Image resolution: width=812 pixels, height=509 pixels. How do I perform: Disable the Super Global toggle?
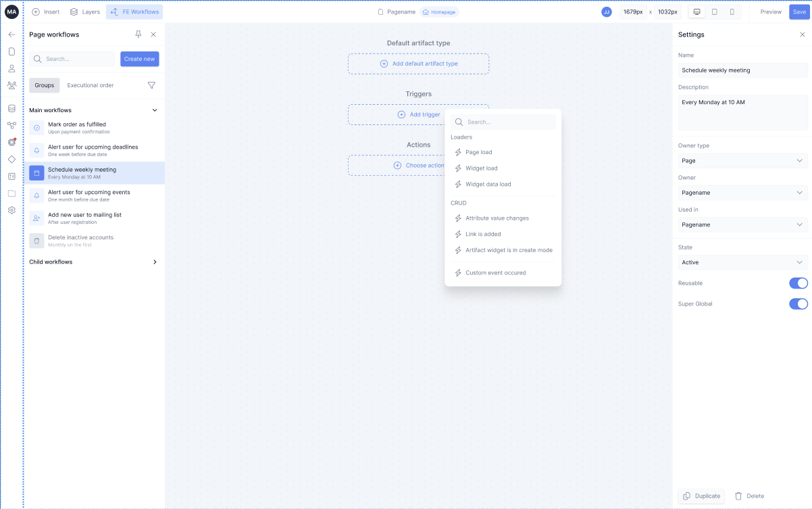pyautogui.click(x=798, y=304)
